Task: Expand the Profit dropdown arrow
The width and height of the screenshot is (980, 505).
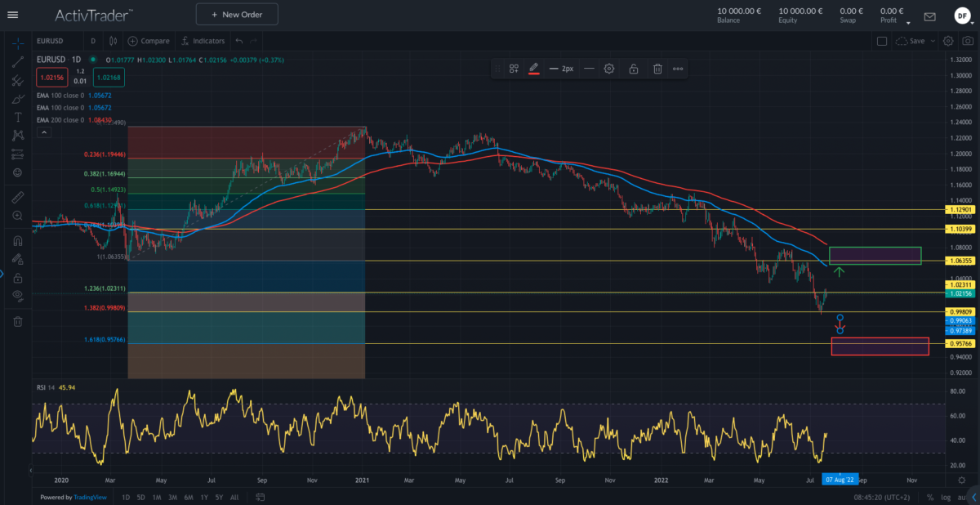Action: 909,23
